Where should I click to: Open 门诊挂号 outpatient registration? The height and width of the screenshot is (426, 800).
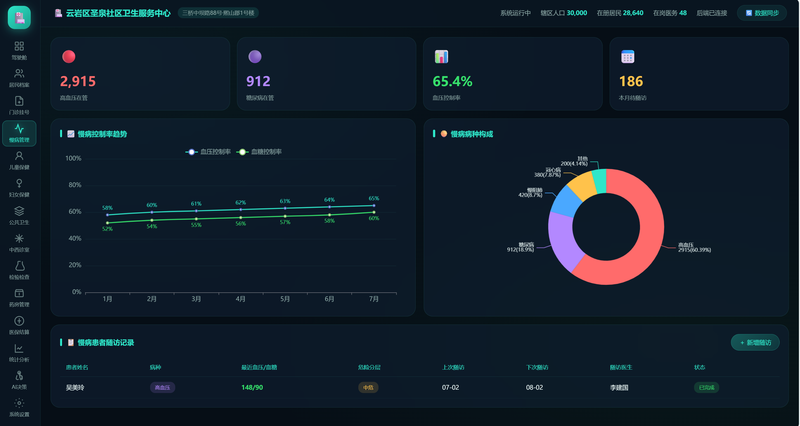click(x=19, y=106)
